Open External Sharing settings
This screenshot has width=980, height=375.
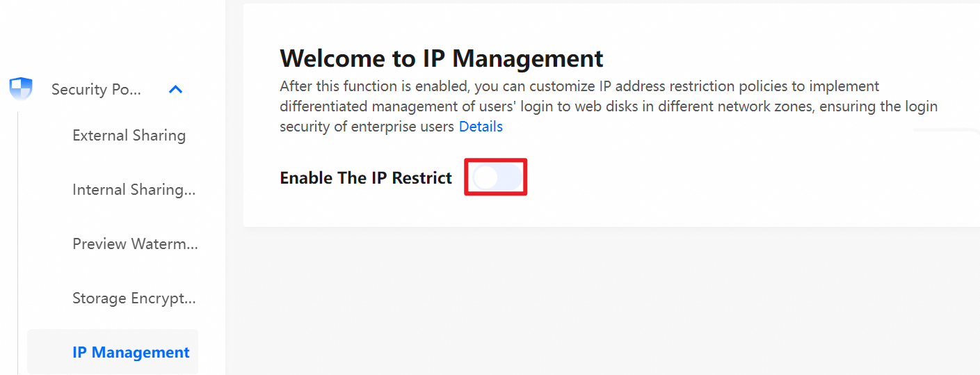(129, 135)
